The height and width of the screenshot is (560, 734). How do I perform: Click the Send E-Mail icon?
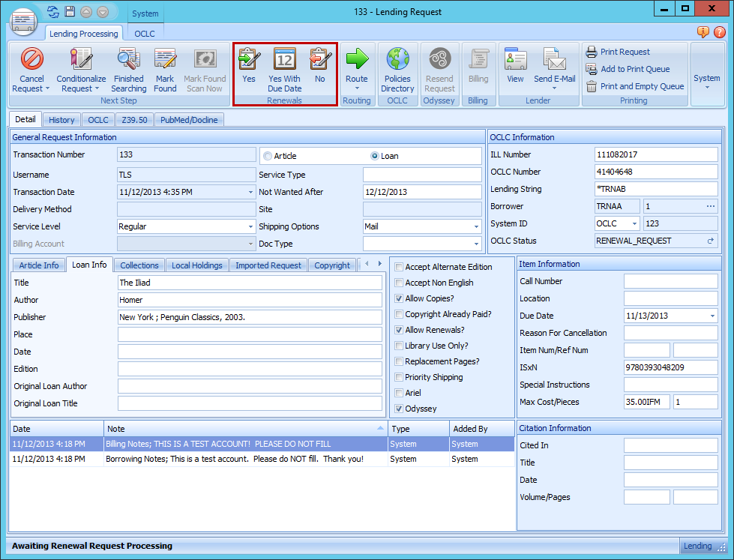coord(554,59)
